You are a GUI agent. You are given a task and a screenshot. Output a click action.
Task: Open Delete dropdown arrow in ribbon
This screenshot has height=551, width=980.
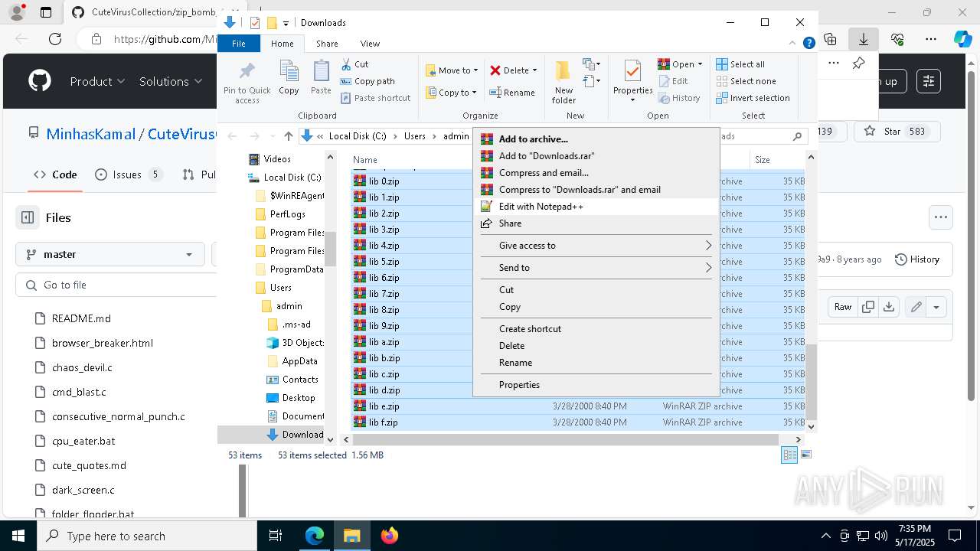tap(534, 70)
